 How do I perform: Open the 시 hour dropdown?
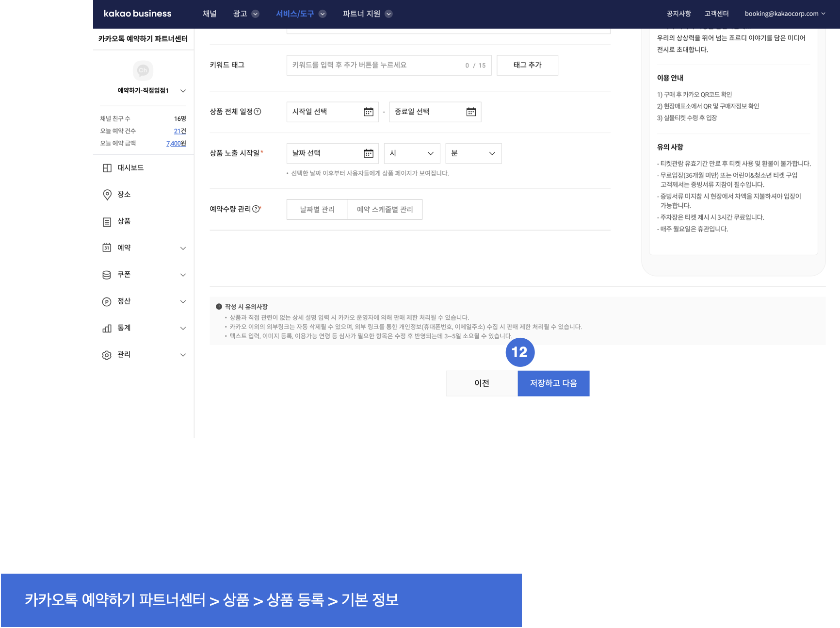tap(412, 153)
